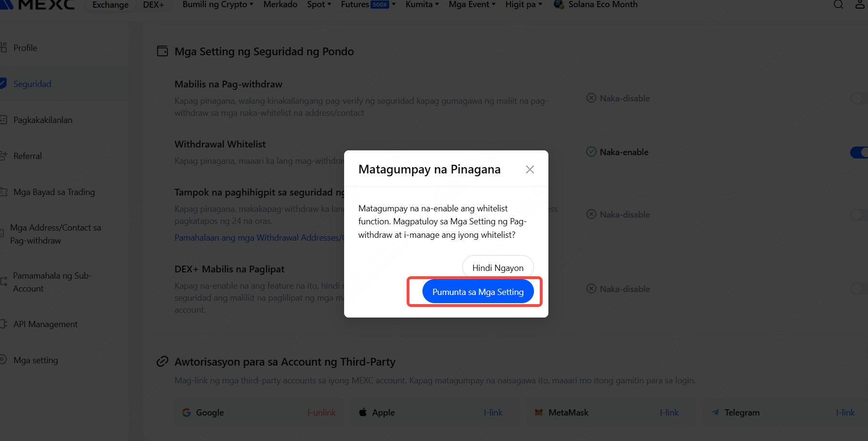Unlink the Google account via I-unlink

[x=322, y=412]
